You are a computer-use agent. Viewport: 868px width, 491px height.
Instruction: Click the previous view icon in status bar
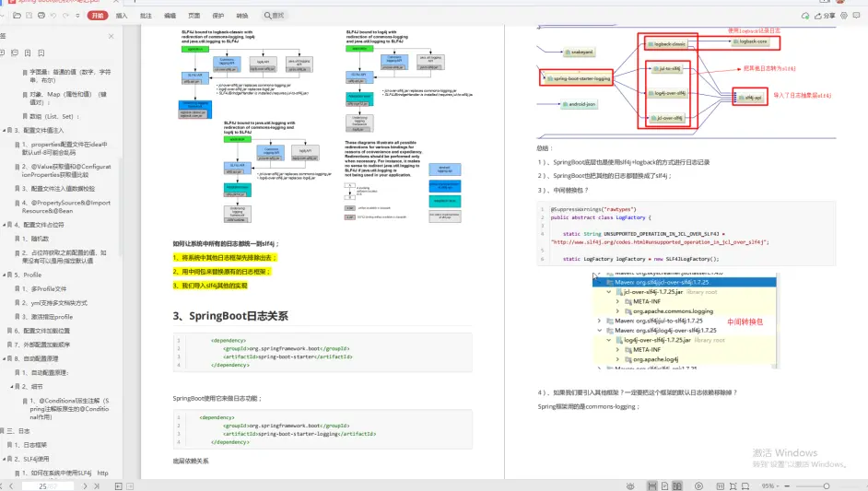coord(119,486)
